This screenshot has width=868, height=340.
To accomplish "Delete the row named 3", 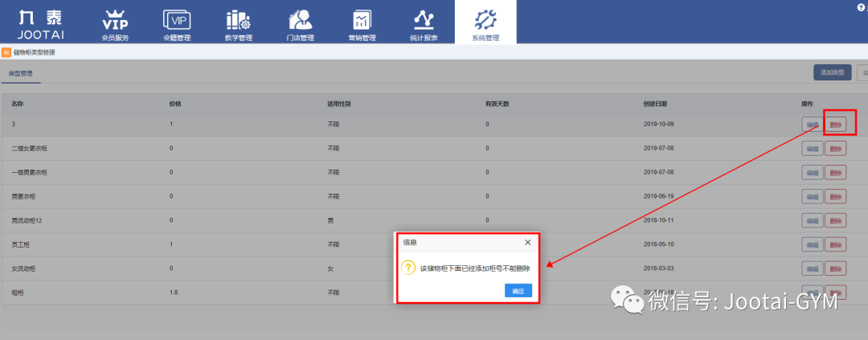I will (835, 125).
